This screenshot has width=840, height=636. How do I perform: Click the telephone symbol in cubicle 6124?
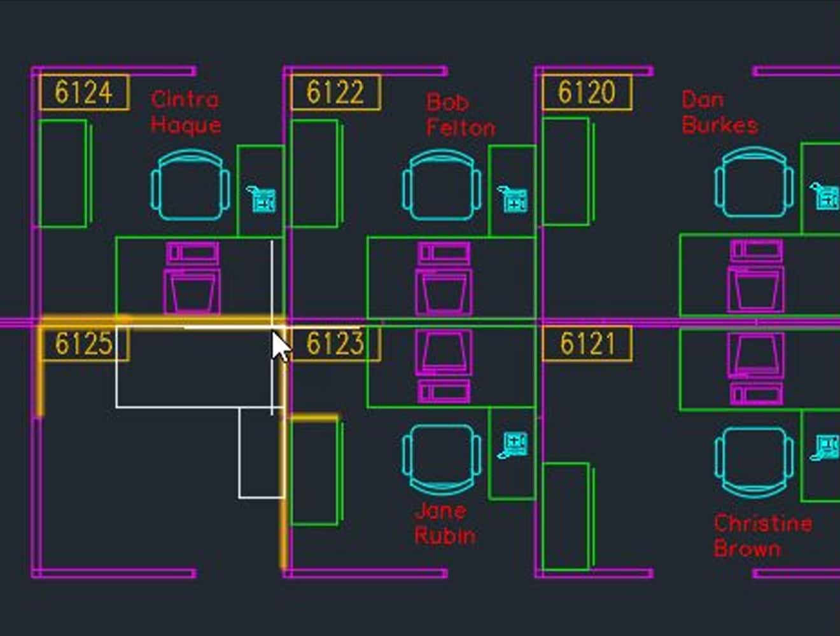[x=261, y=199]
